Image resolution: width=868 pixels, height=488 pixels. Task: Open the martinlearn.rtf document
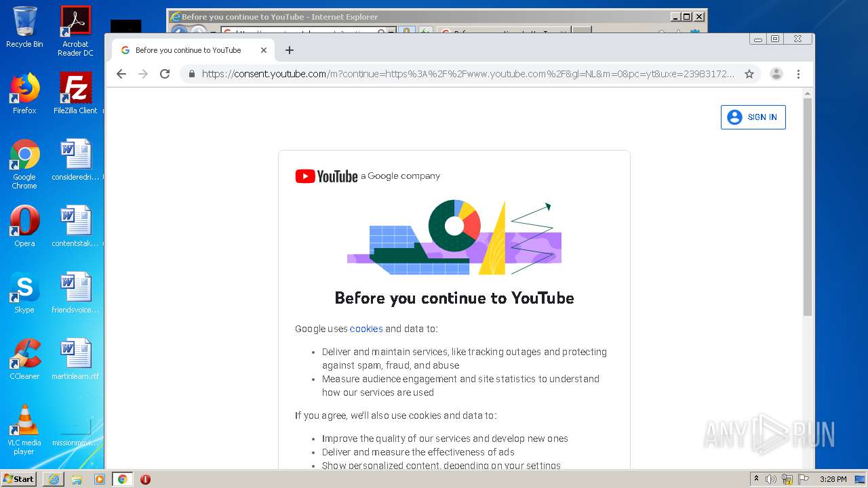75,359
